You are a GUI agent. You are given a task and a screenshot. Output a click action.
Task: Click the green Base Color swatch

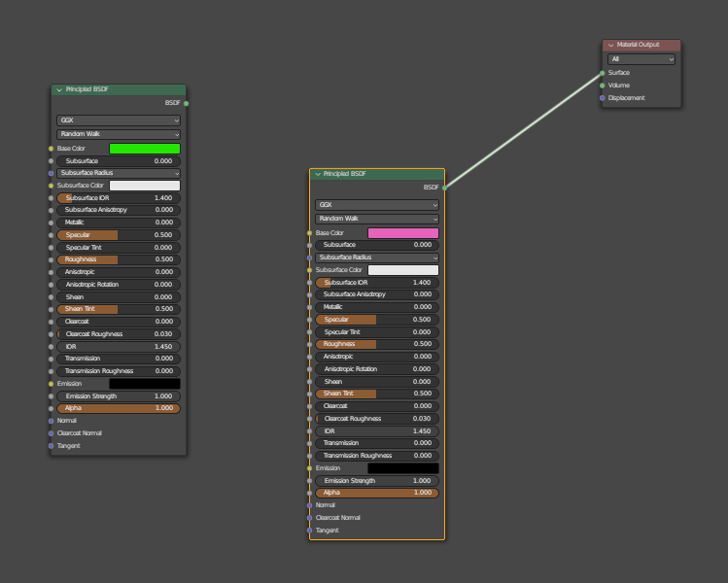[x=145, y=149]
